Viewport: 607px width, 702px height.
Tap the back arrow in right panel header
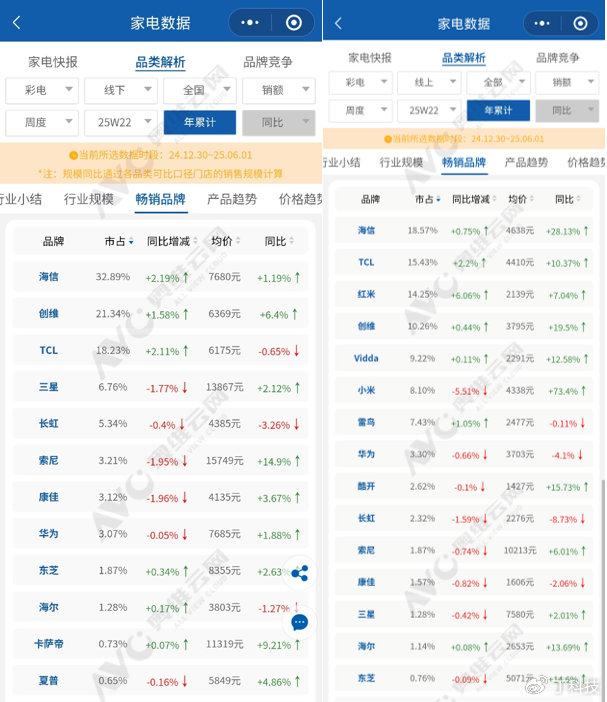click(x=338, y=23)
